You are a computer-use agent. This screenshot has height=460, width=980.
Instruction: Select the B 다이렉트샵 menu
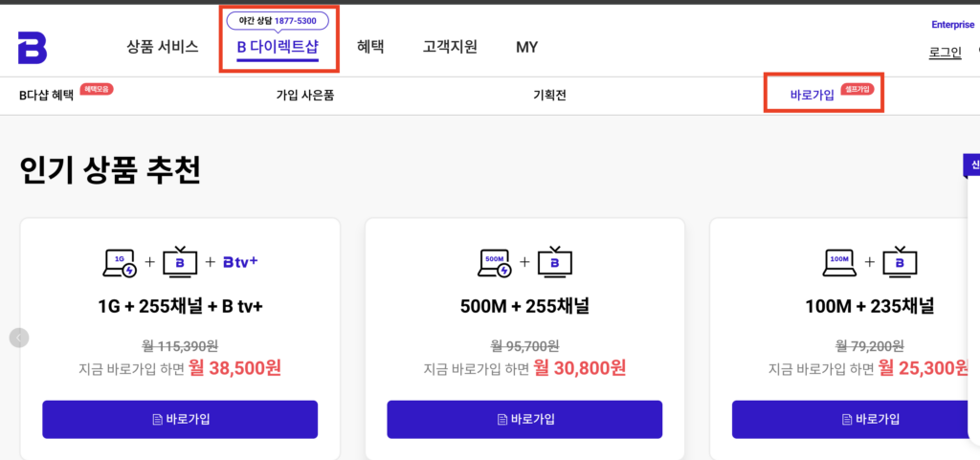[278, 47]
